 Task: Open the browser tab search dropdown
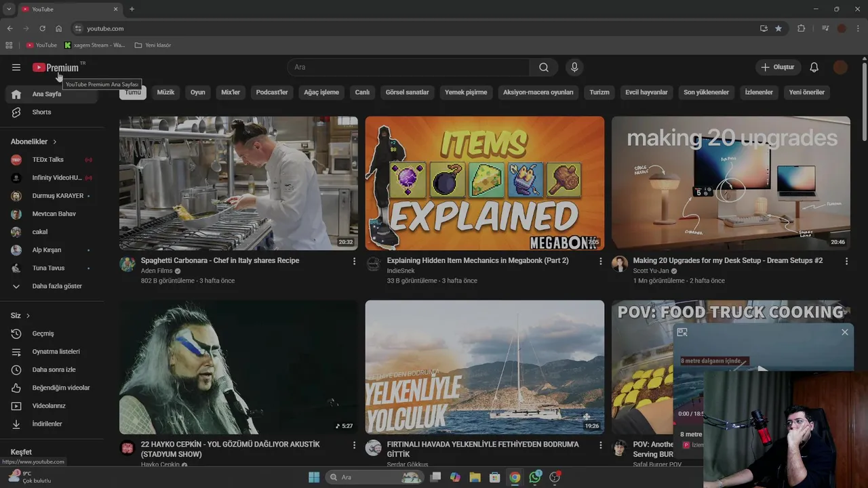click(x=9, y=9)
